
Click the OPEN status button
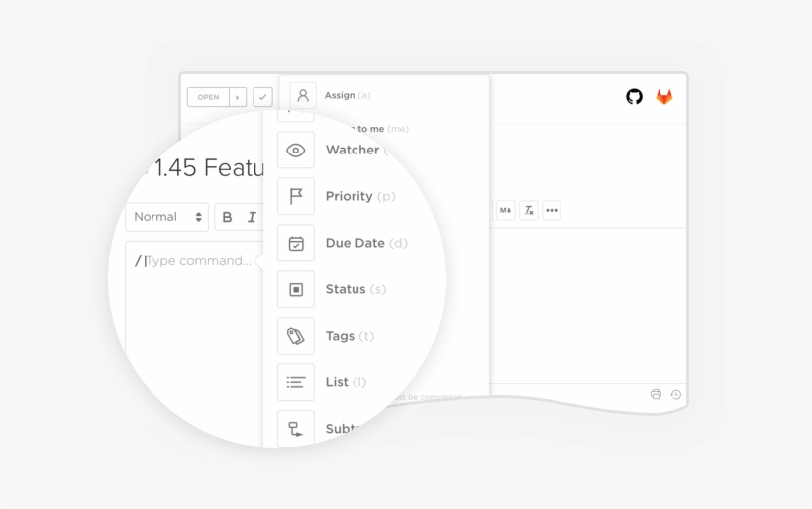point(208,97)
